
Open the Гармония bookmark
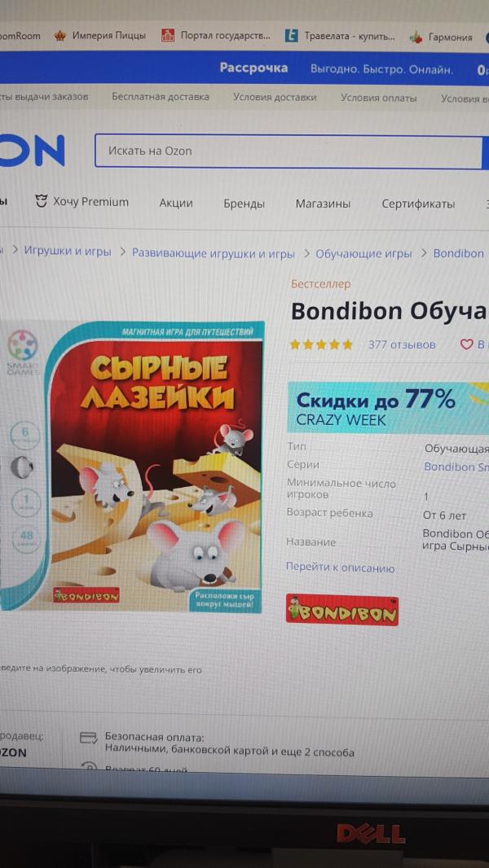[x=440, y=37]
